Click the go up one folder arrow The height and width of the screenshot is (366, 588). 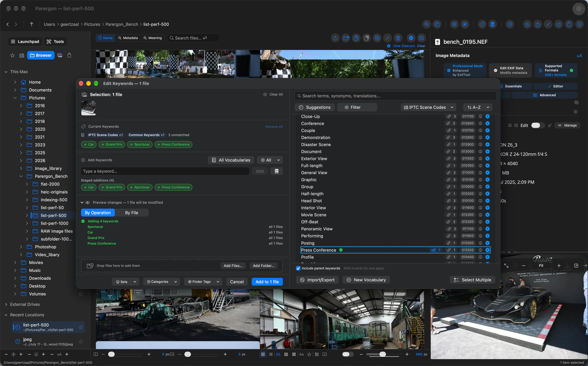coord(32,24)
